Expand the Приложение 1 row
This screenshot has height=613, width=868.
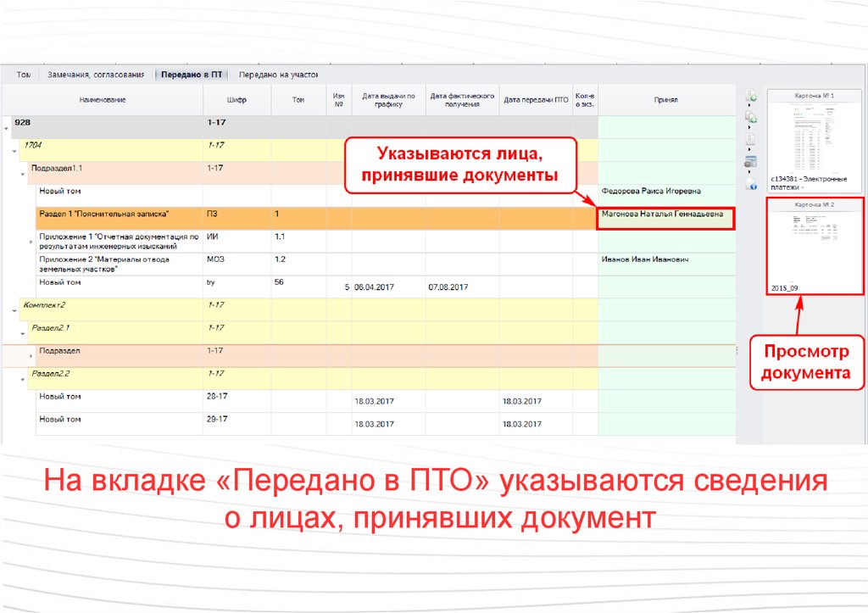coord(31,242)
